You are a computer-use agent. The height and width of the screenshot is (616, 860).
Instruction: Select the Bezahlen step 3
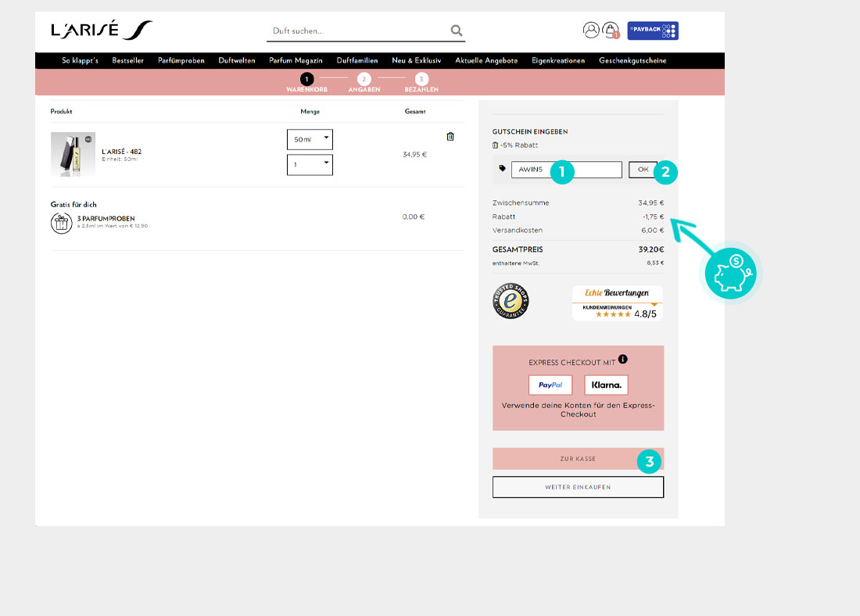tap(421, 82)
